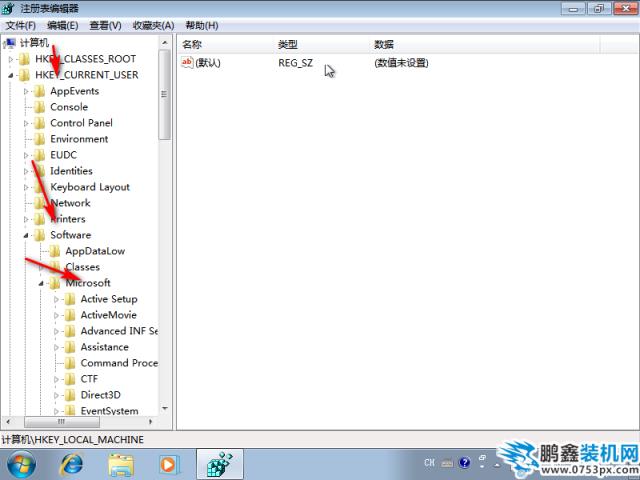
Task: Open the Windows Start button
Action: 21,464
